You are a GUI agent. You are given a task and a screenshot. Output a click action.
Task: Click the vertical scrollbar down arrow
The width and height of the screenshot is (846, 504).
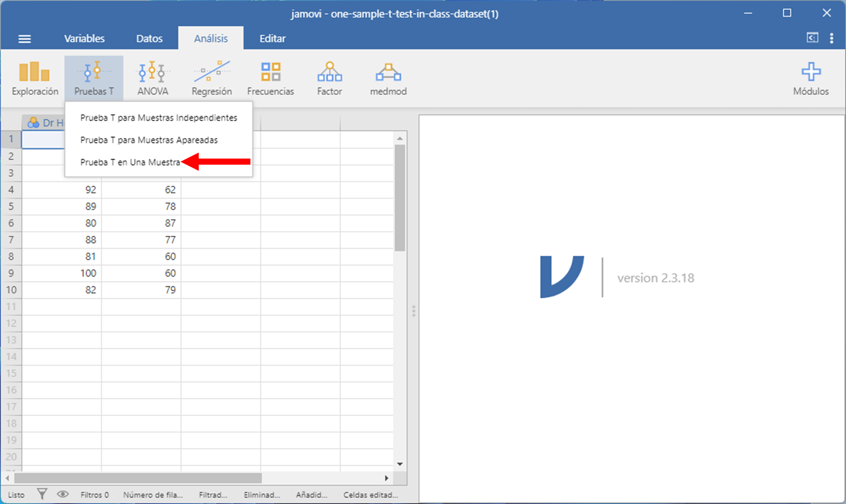[x=400, y=464]
